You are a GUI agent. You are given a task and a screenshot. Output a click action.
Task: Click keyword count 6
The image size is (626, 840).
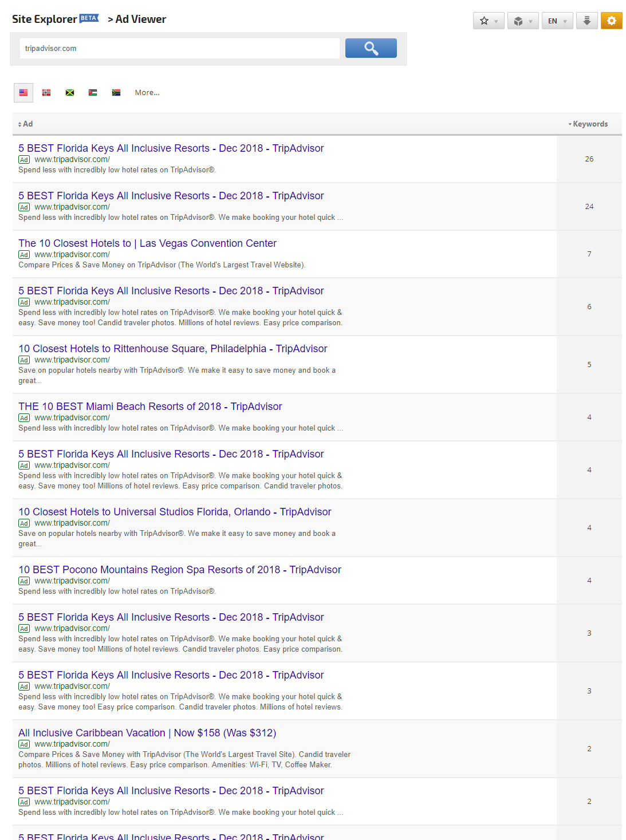point(589,307)
